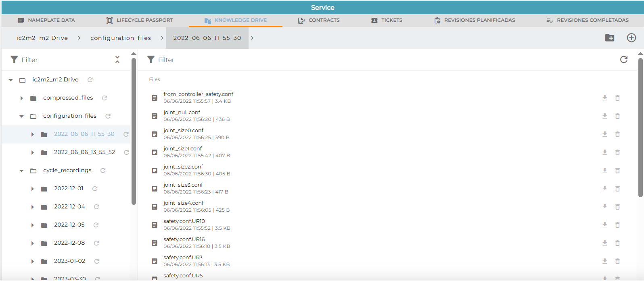644x281 pixels.
Task: Click the new folder icon
Action: (x=610, y=38)
